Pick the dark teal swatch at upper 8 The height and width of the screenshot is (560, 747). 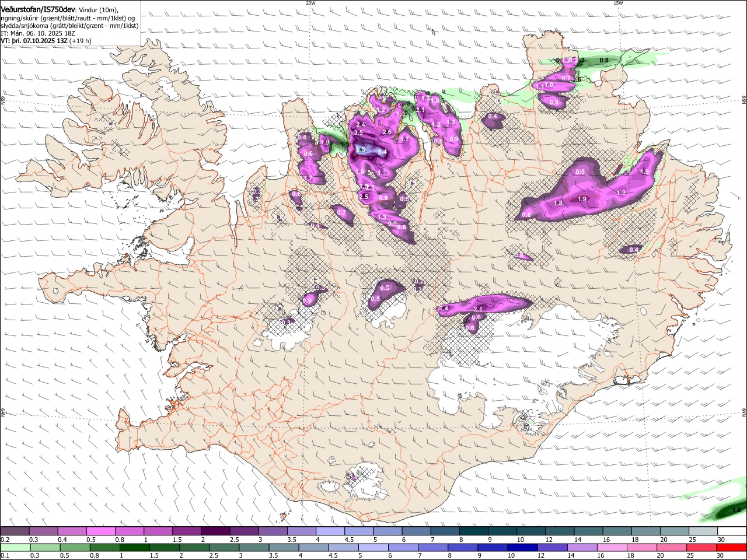click(474, 531)
